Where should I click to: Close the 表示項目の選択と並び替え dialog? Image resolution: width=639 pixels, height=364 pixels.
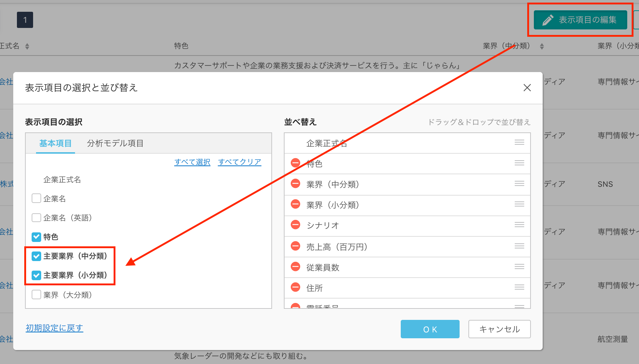(x=527, y=88)
